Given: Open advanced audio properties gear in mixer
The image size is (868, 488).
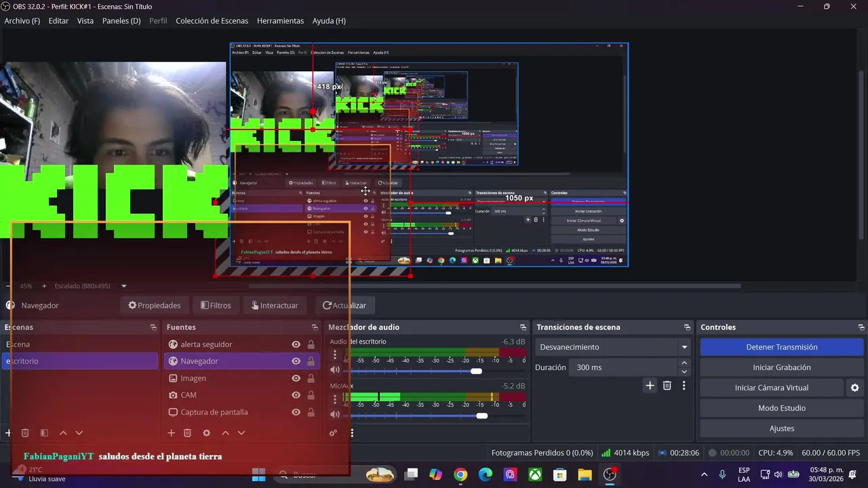Looking at the screenshot, I should [333, 432].
